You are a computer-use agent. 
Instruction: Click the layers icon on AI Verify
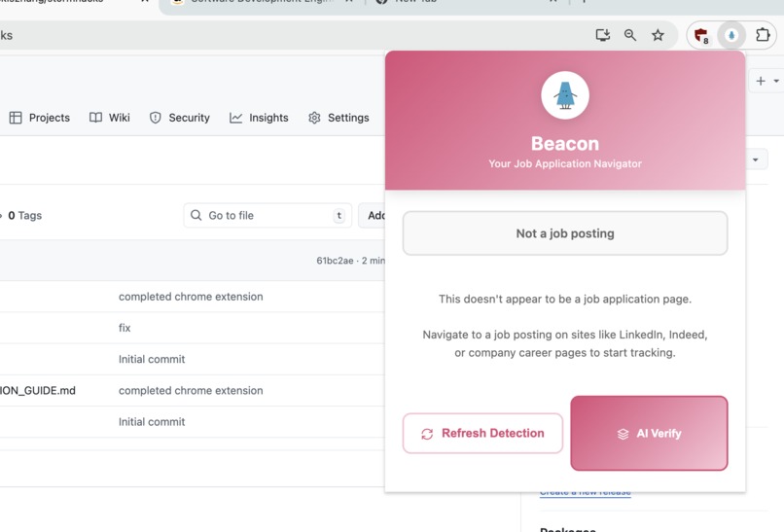[623, 434]
